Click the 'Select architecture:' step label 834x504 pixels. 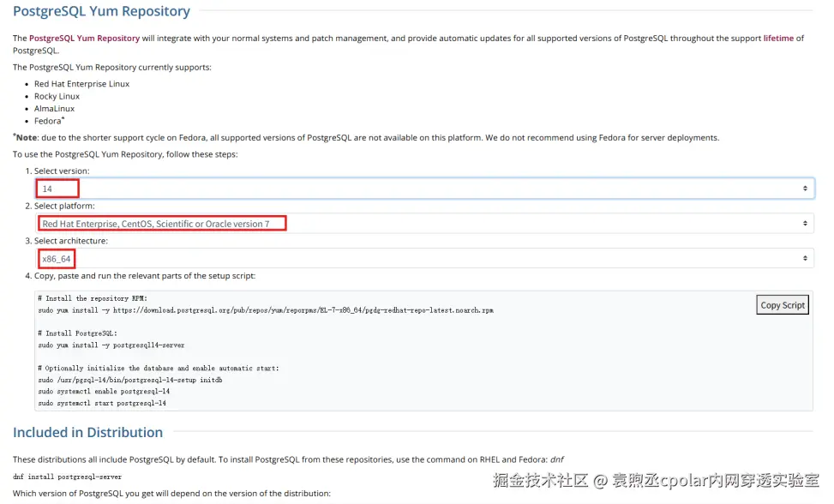coord(71,241)
